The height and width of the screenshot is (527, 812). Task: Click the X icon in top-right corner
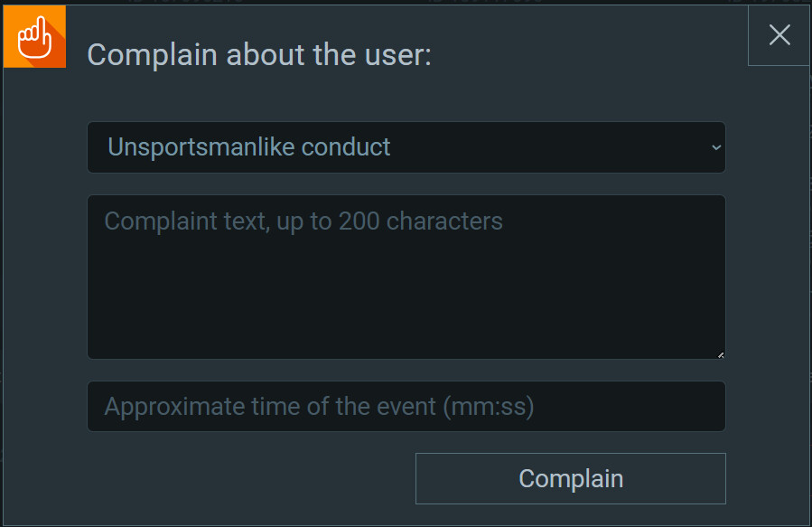pos(779,35)
